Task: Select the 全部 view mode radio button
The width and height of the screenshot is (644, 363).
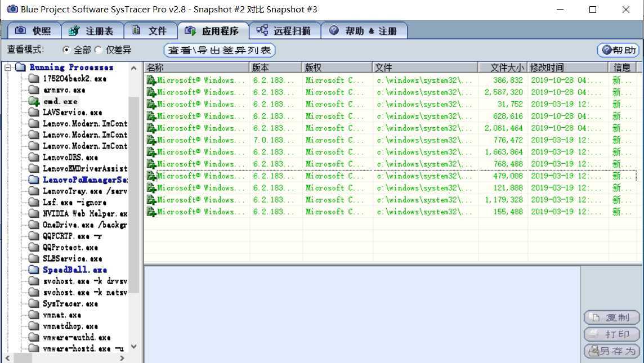Action: point(66,50)
